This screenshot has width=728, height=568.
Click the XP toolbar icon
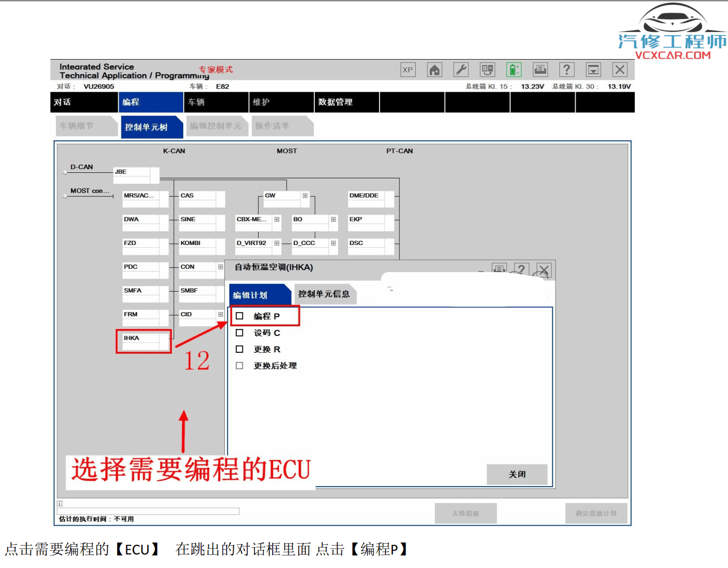tap(408, 69)
